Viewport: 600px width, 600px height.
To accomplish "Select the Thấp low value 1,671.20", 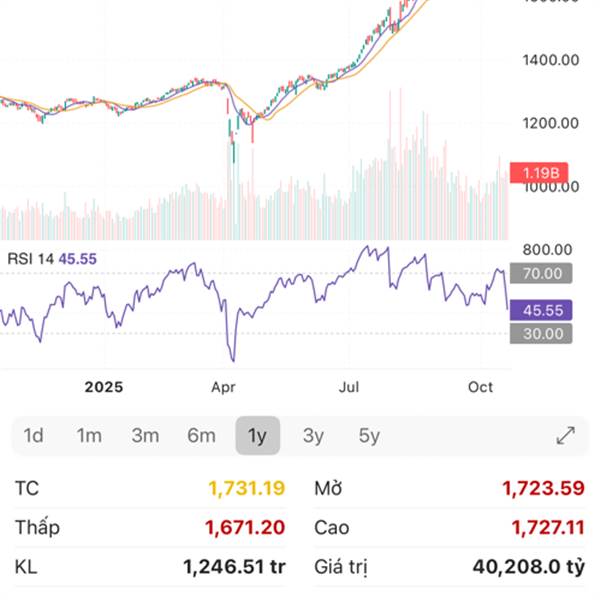I will coord(245,528).
